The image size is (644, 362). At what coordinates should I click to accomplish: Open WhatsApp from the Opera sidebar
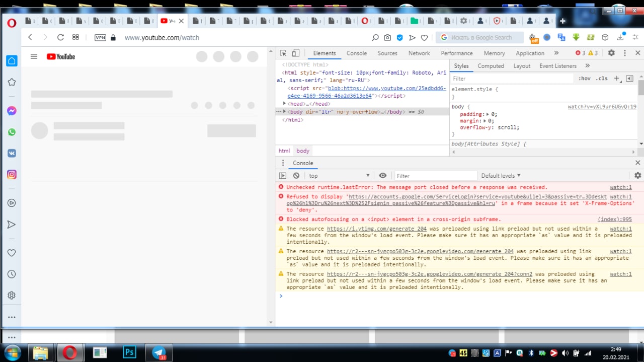pos(12,132)
